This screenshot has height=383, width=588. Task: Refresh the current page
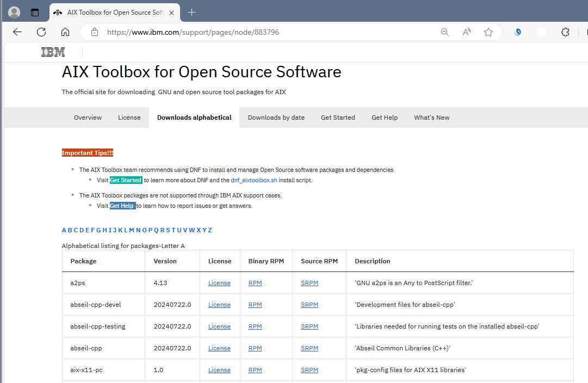[41, 32]
